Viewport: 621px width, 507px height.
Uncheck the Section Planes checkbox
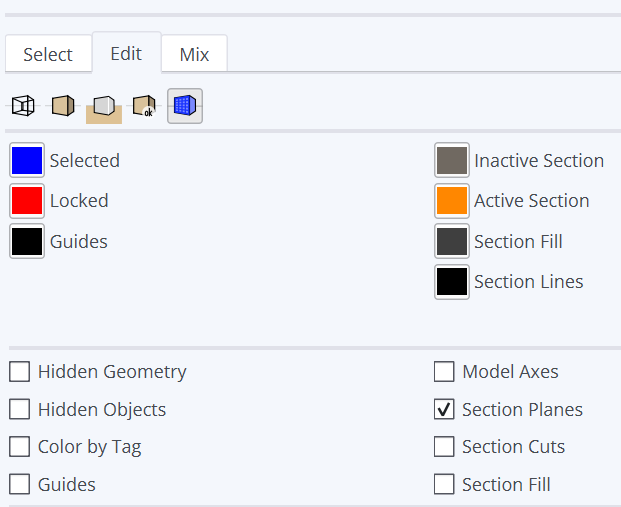tap(444, 409)
